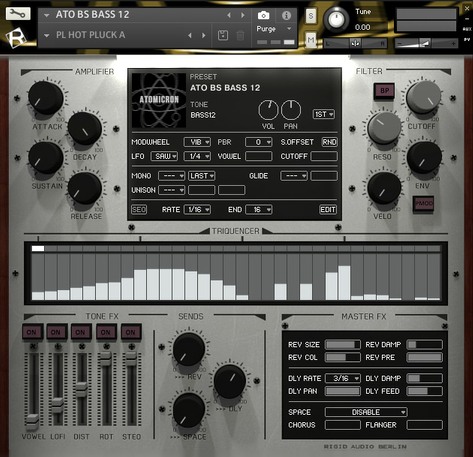The image size is (473, 457).
Task: Open the Space DISABLE dropdown
Action: pyautogui.click(x=366, y=412)
